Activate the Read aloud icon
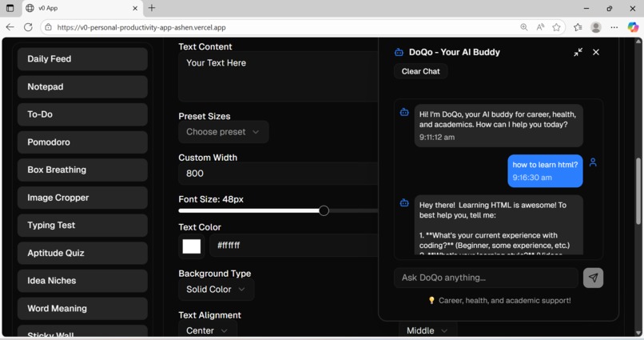 [x=540, y=27]
